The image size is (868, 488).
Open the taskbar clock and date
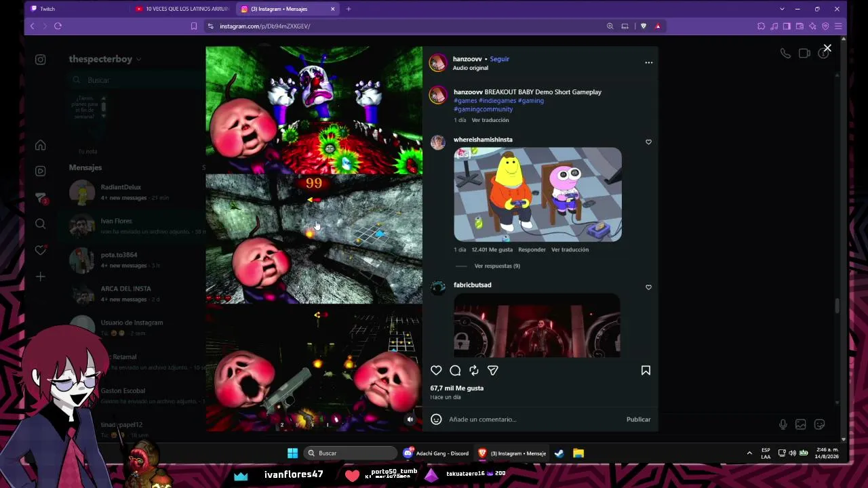pos(827,453)
